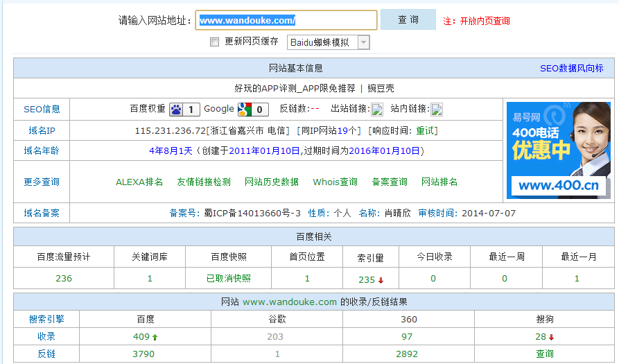Click the Sogou 查询 backlink link
Screen dimensions: 619x364
[545, 354]
